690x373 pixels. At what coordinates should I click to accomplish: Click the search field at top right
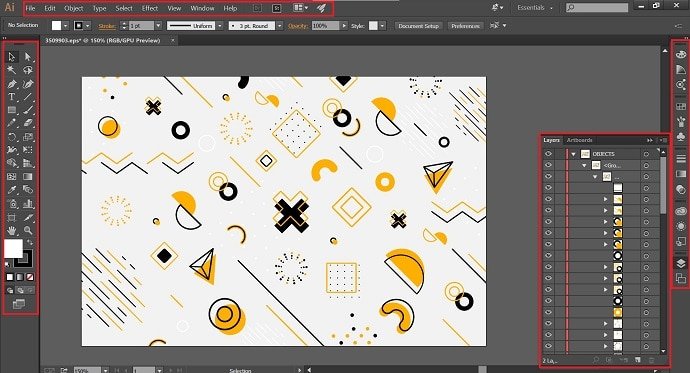point(597,7)
